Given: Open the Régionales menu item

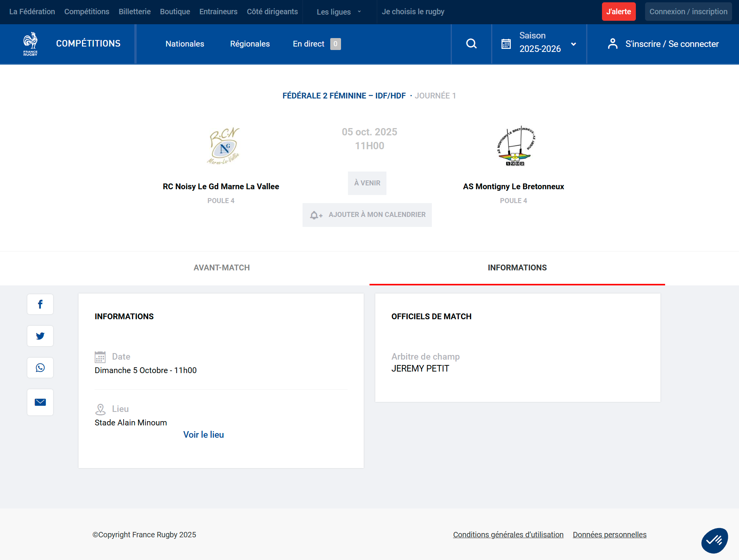Looking at the screenshot, I should pyautogui.click(x=250, y=44).
